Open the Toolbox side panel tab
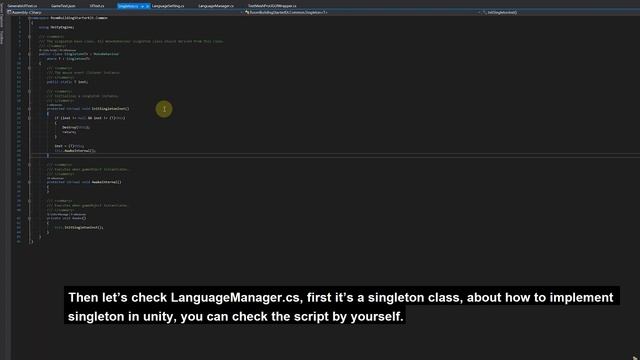Viewport: 640px width, 360px height. (x=2, y=38)
